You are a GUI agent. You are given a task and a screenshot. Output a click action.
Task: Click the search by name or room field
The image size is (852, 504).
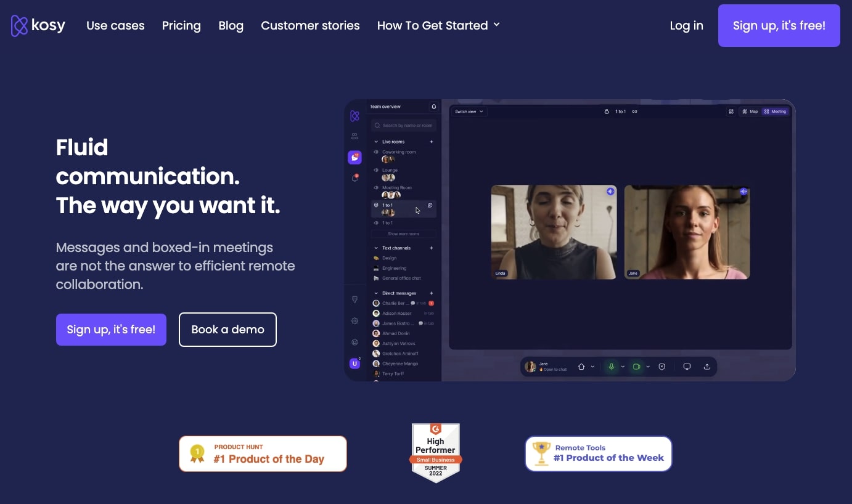404,126
